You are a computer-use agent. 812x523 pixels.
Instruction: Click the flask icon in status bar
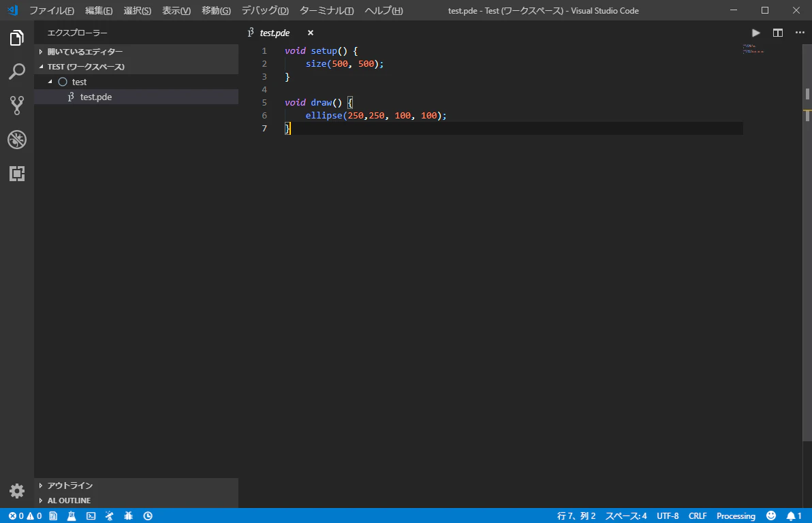click(x=72, y=516)
